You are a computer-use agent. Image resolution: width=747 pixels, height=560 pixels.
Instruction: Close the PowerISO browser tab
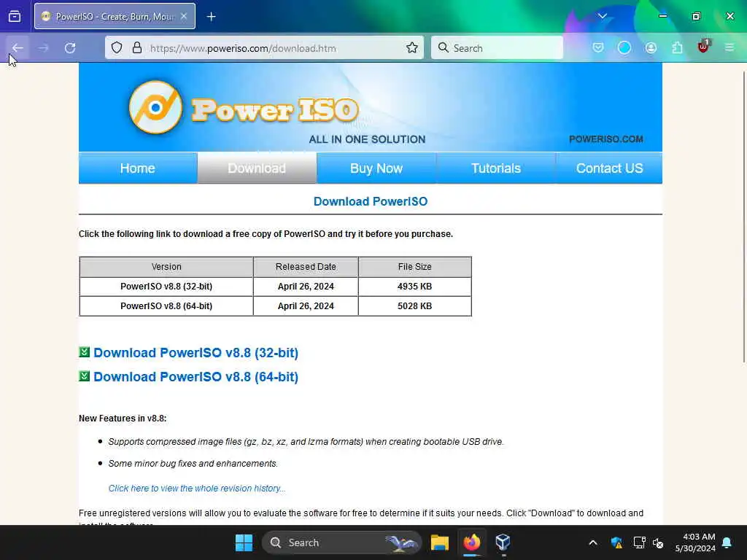click(184, 16)
